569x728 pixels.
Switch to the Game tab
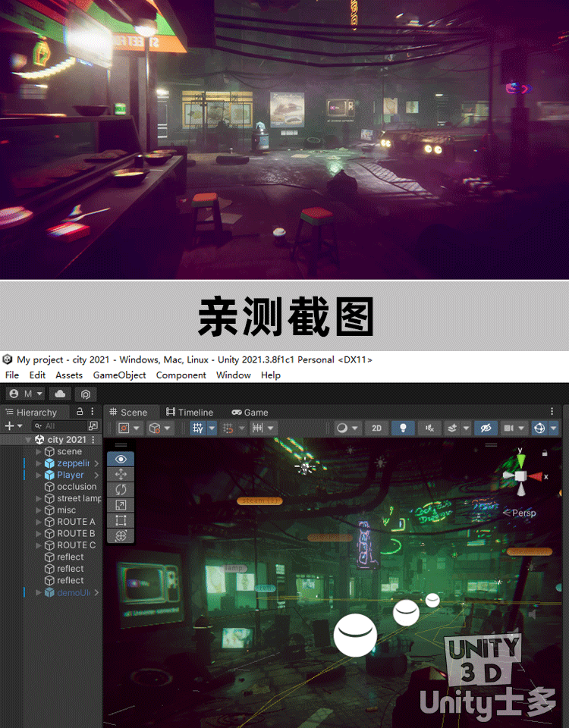[x=250, y=413]
